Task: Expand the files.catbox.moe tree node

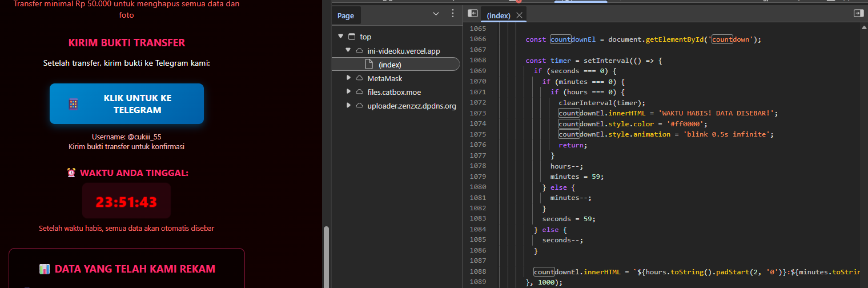Action: click(348, 92)
